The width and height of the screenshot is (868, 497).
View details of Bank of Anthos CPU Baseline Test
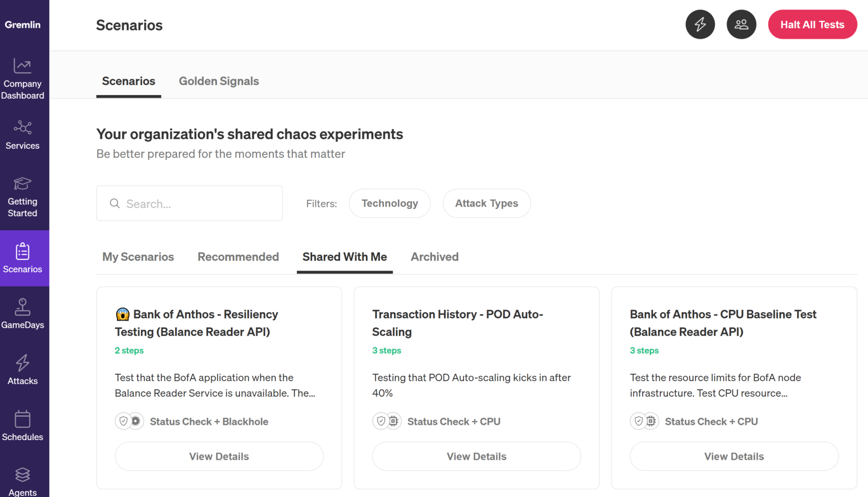pos(734,456)
